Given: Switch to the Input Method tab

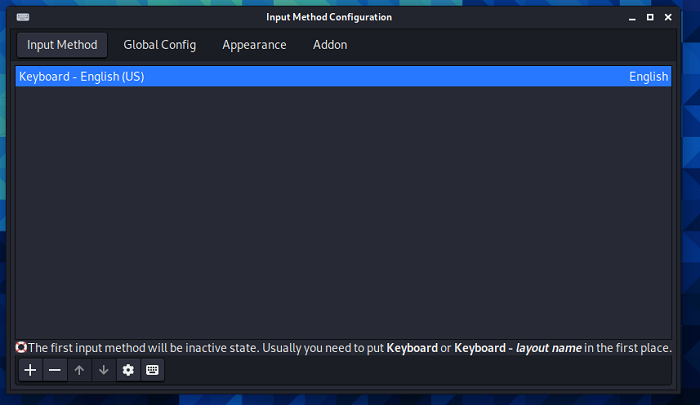Looking at the screenshot, I should [x=62, y=45].
